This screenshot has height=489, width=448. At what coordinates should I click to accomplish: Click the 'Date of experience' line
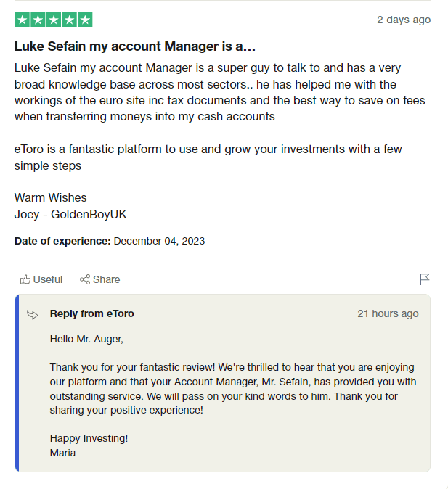110,241
